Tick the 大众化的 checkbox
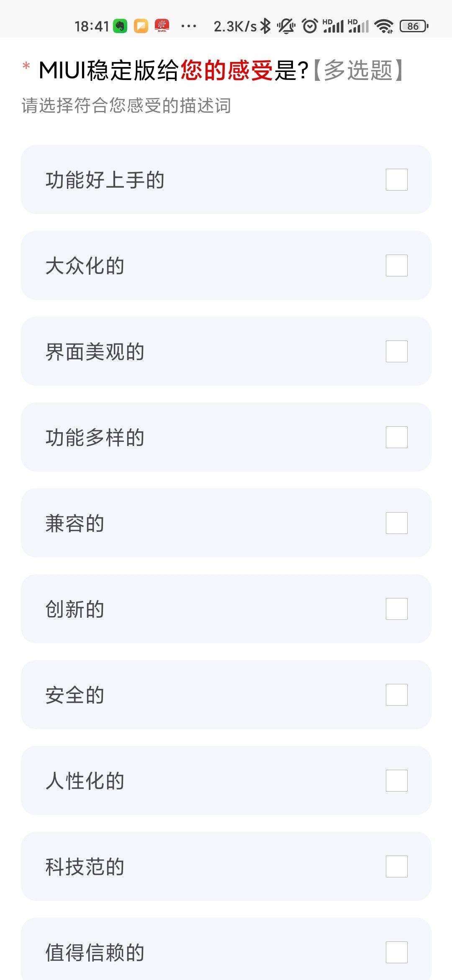 pyautogui.click(x=396, y=266)
